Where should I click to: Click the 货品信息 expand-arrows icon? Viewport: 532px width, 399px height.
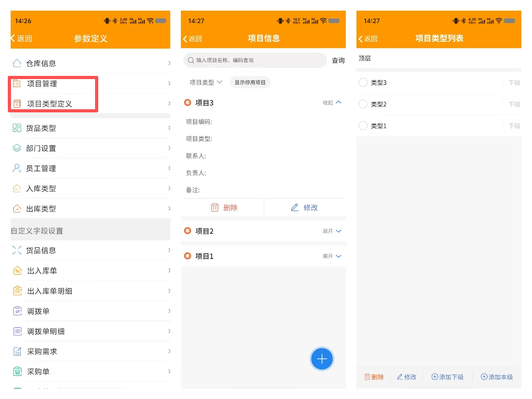pyautogui.click(x=17, y=250)
